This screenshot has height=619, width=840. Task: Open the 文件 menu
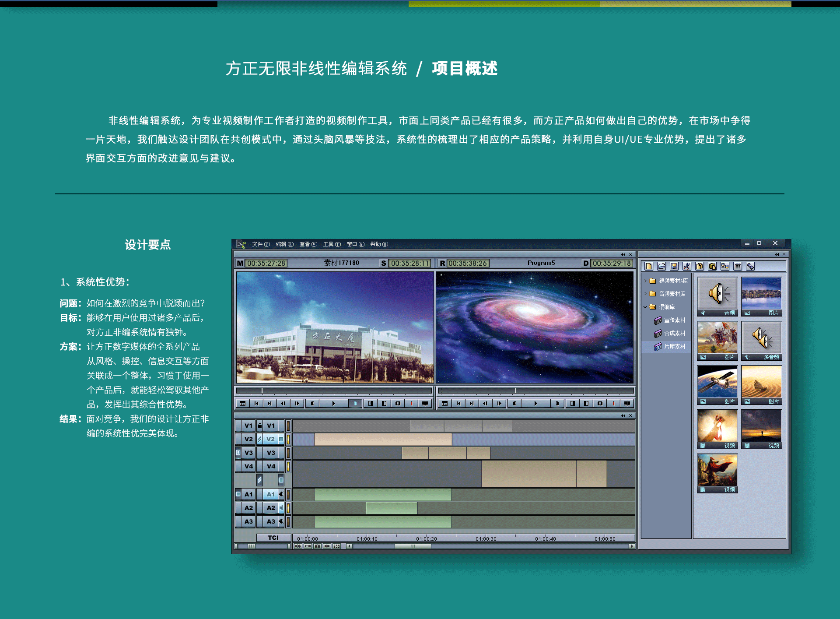coord(261,244)
